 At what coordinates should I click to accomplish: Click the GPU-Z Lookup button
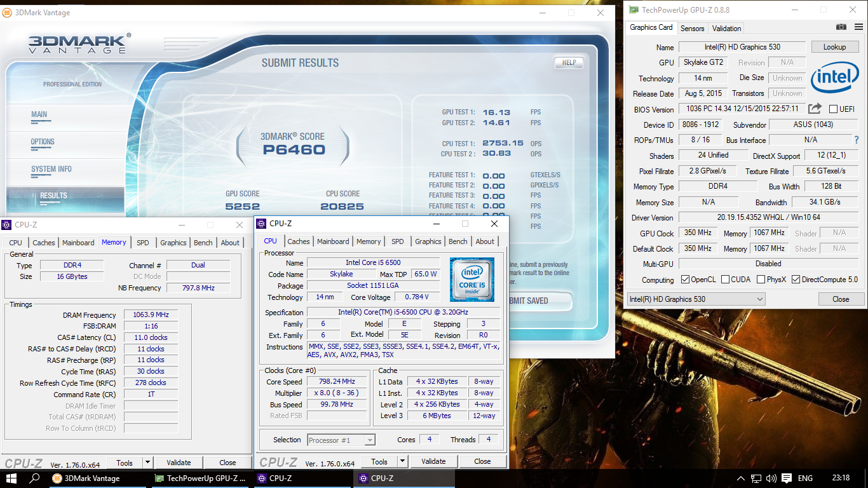834,47
